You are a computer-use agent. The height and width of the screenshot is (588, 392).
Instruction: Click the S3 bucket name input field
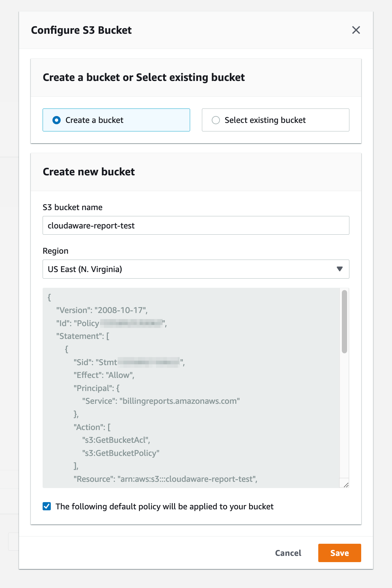click(x=196, y=225)
